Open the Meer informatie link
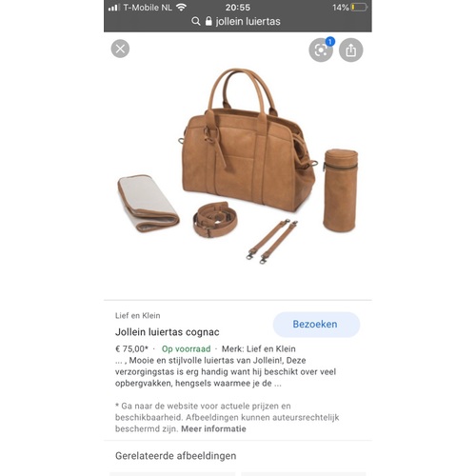 tap(213, 428)
